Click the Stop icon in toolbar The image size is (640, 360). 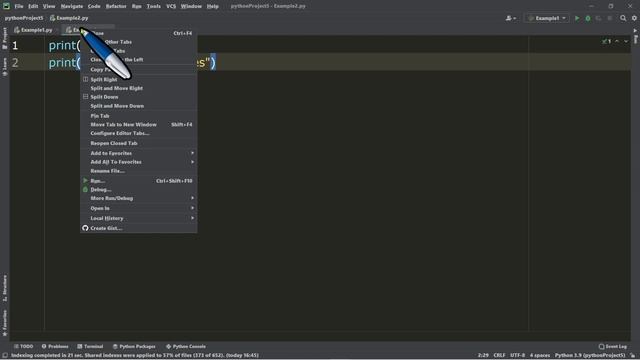coord(610,18)
